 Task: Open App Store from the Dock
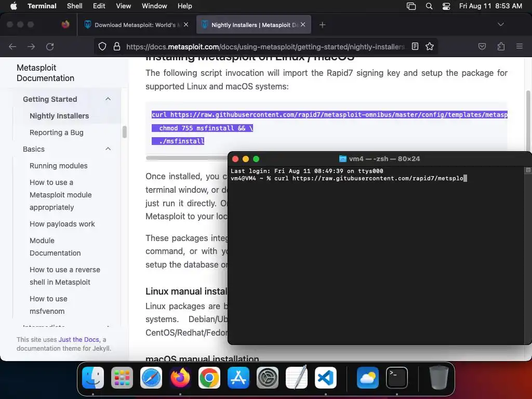[238, 378]
